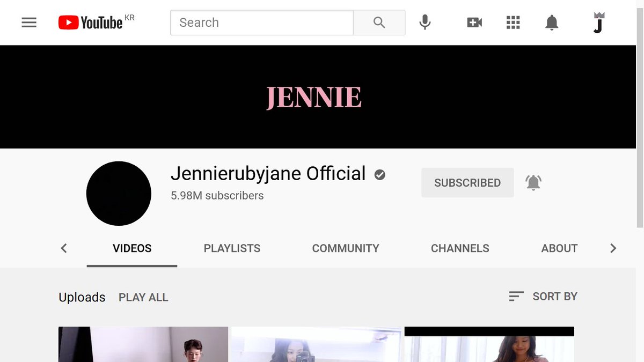Open the SORT BY dropdown
The height and width of the screenshot is (362, 644).
pyautogui.click(x=543, y=296)
